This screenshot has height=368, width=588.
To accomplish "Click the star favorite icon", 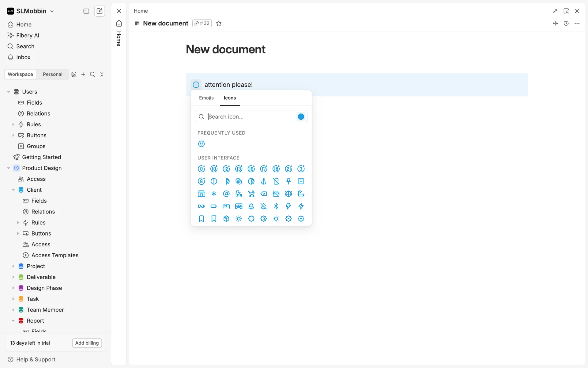I will point(219,23).
